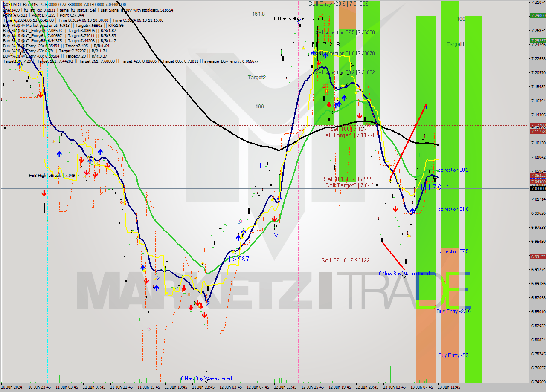
Task: Select the 'Buy Entry -23.6' label
Action: [453, 311]
